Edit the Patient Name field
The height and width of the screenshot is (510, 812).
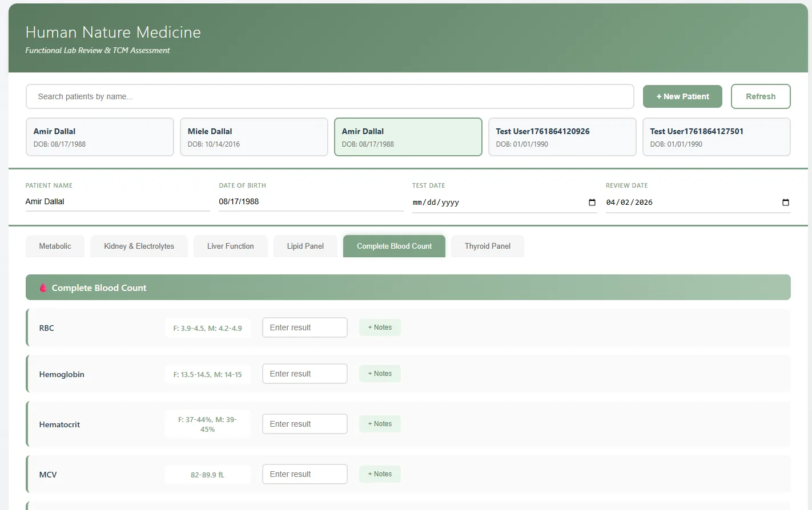pyautogui.click(x=118, y=202)
